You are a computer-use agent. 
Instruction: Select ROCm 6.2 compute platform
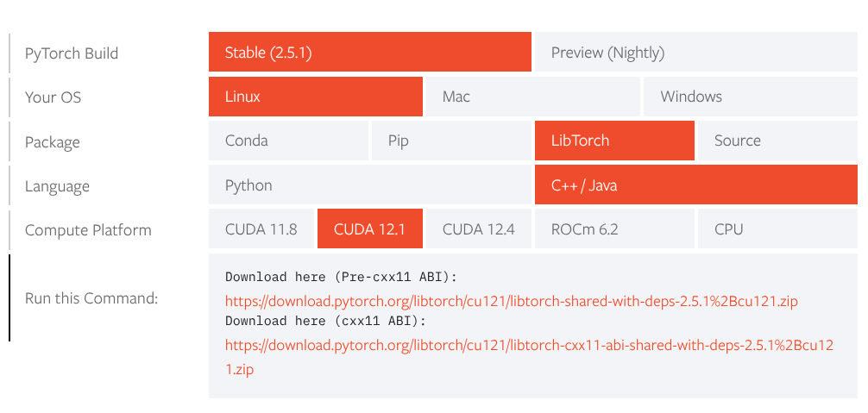click(614, 228)
